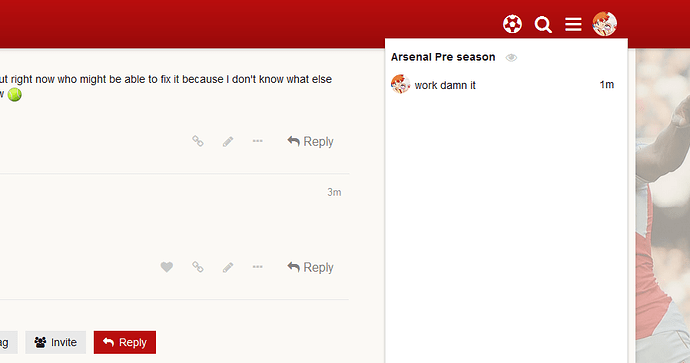Reply to the first post
Image resolution: width=690 pixels, height=363 pixels.
pyautogui.click(x=310, y=141)
